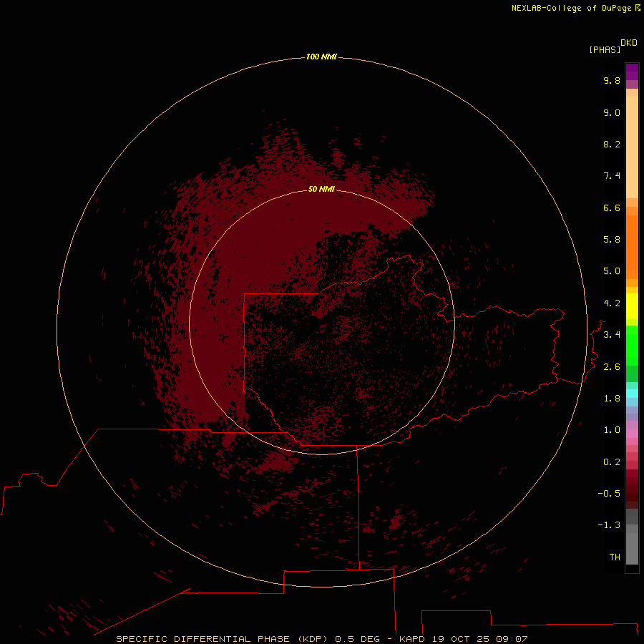
Task: Click the DKD label above the color scale
Action: click(x=629, y=43)
